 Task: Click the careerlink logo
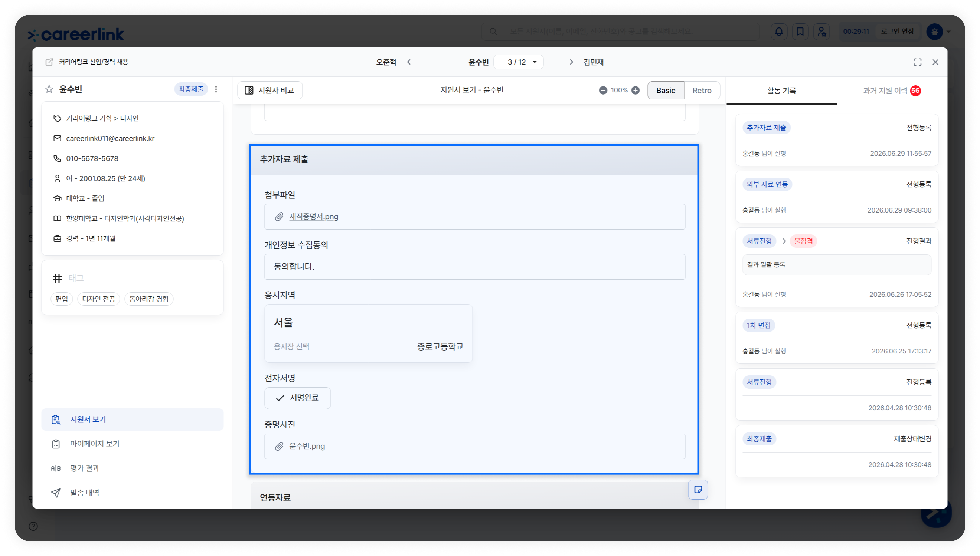coord(76,34)
